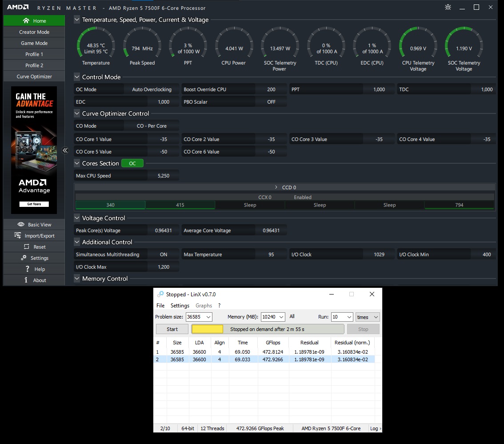Expand the CCD 0 chevron
Screen dimensions: 504x444
(276, 187)
